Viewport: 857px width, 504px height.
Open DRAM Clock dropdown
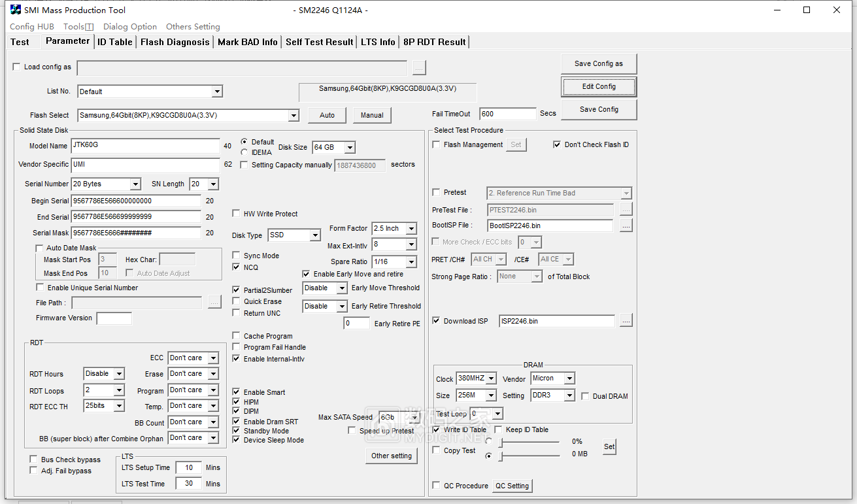[492, 379]
